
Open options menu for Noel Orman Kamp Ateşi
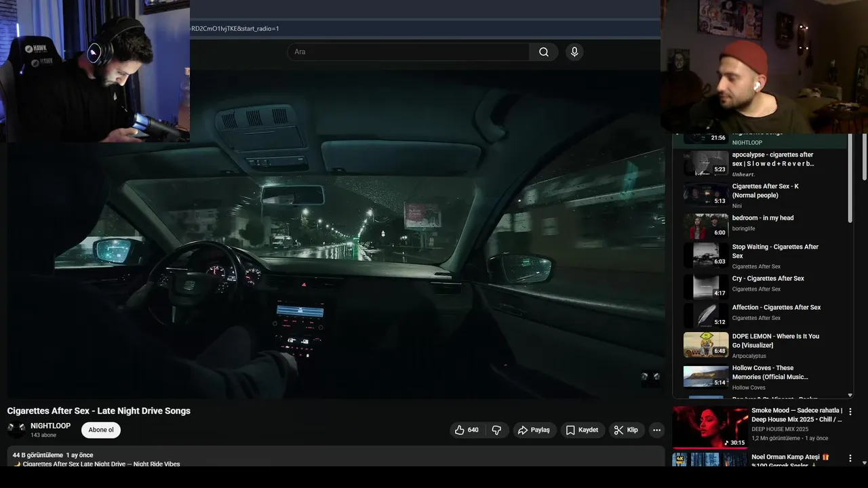[x=850, y=458]
